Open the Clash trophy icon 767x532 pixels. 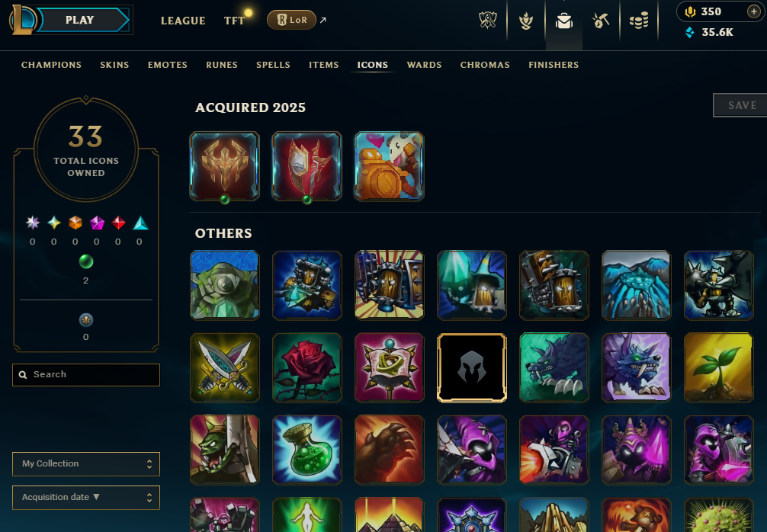[x=526, y=21]
